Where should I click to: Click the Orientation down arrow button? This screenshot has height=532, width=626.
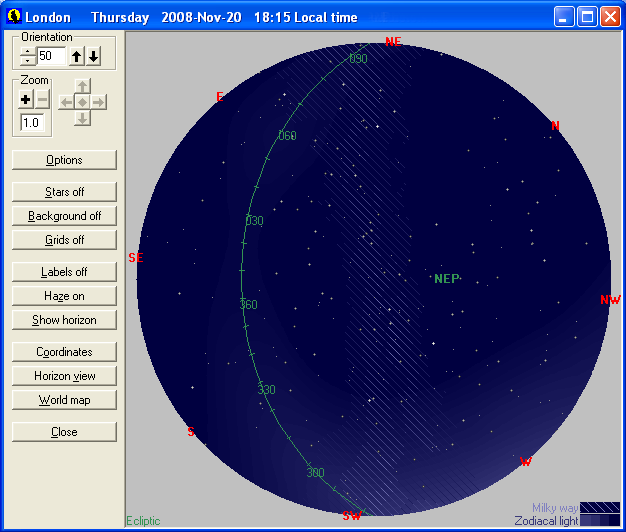92,56
